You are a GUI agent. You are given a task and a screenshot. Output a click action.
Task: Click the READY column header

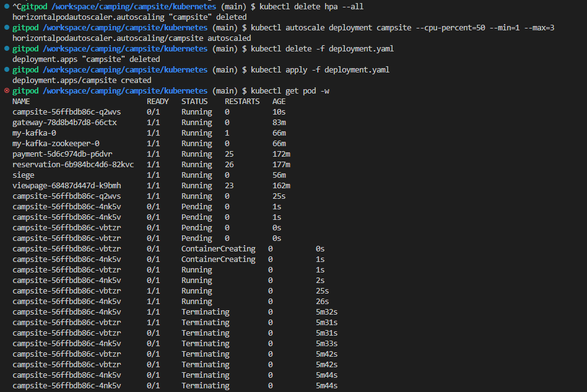point(158,102)
